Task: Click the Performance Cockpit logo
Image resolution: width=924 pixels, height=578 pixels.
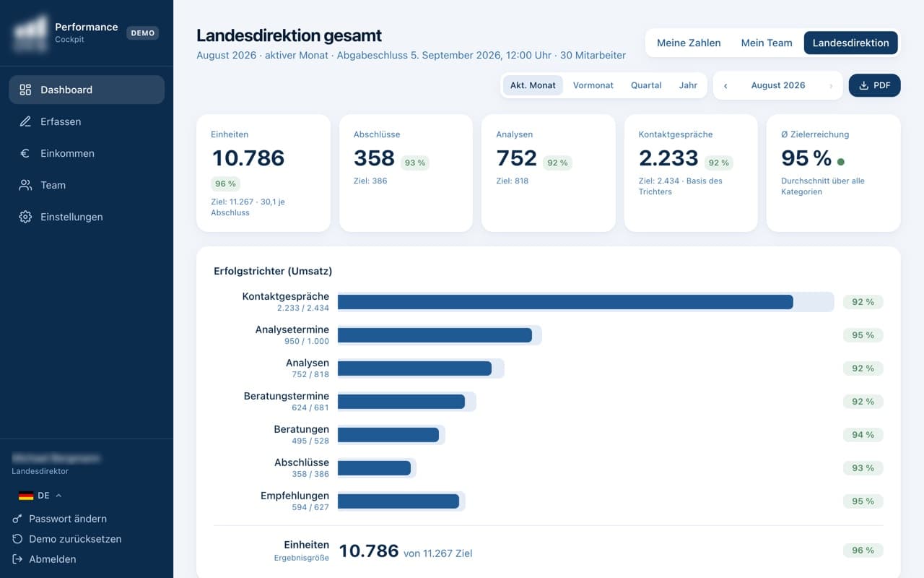Action: [x=30, y=33]
